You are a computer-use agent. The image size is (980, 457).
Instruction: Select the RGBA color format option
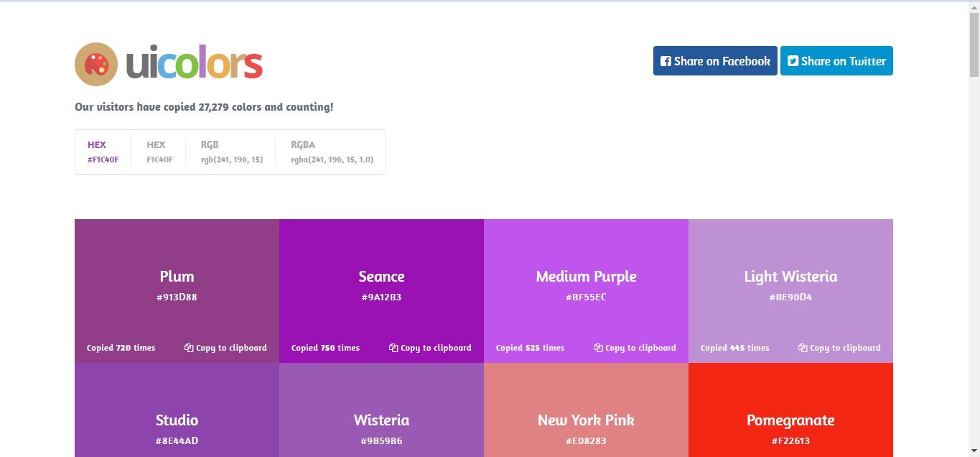pos(332,152)
